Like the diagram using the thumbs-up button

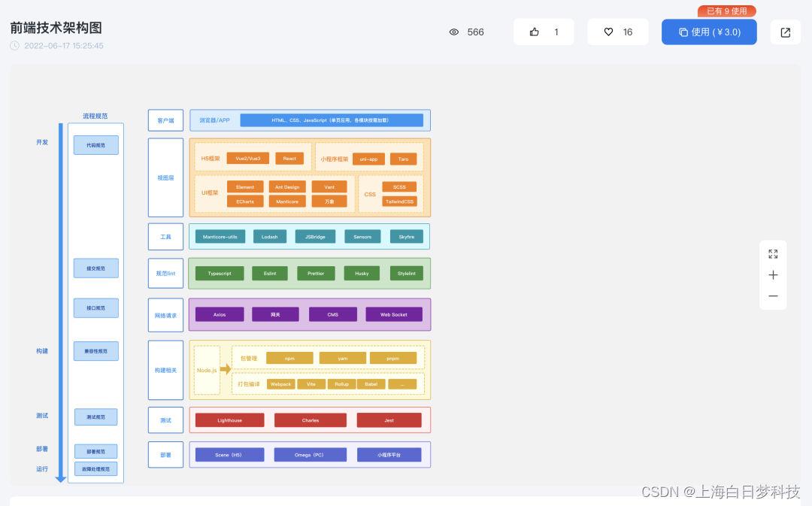click(x=544, y=32)
